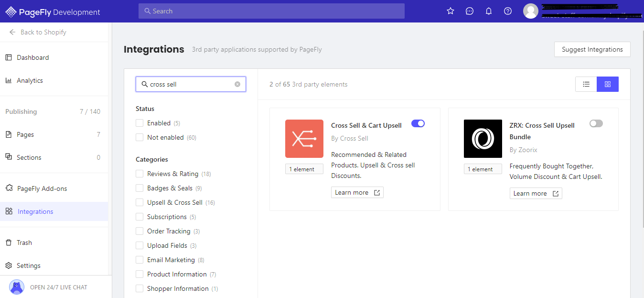Click magnifier icon in integrations filter box
644x298 pixels.
(145, 84)
